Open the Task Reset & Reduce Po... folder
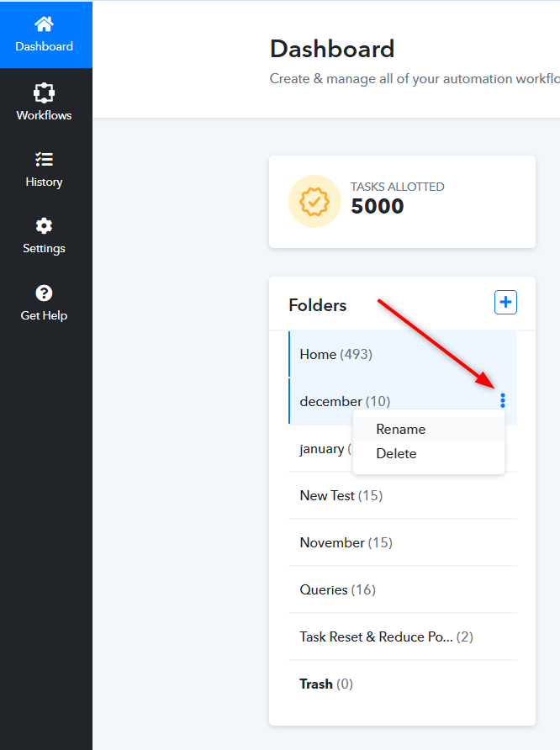 click(403, 637)
